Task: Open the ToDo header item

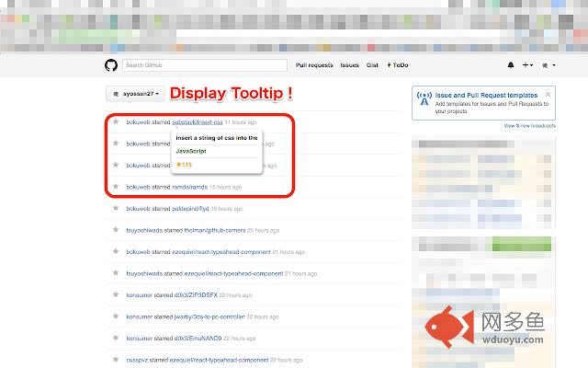Action: pos(398,65)
